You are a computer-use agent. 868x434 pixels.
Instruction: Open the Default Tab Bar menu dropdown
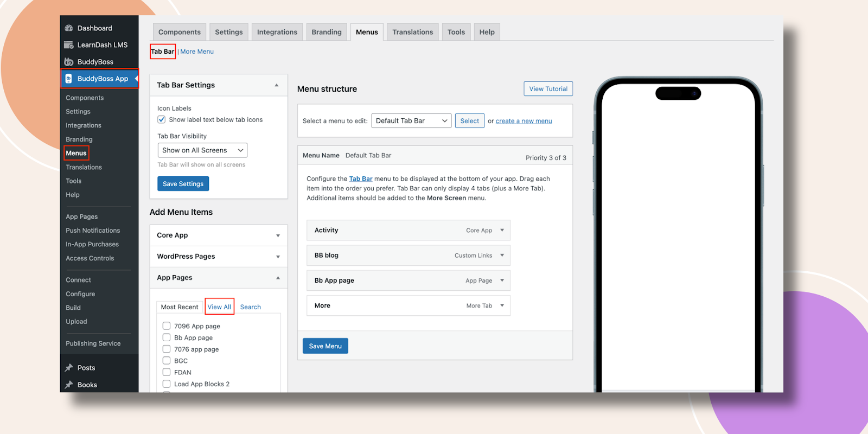pos(411,121)
